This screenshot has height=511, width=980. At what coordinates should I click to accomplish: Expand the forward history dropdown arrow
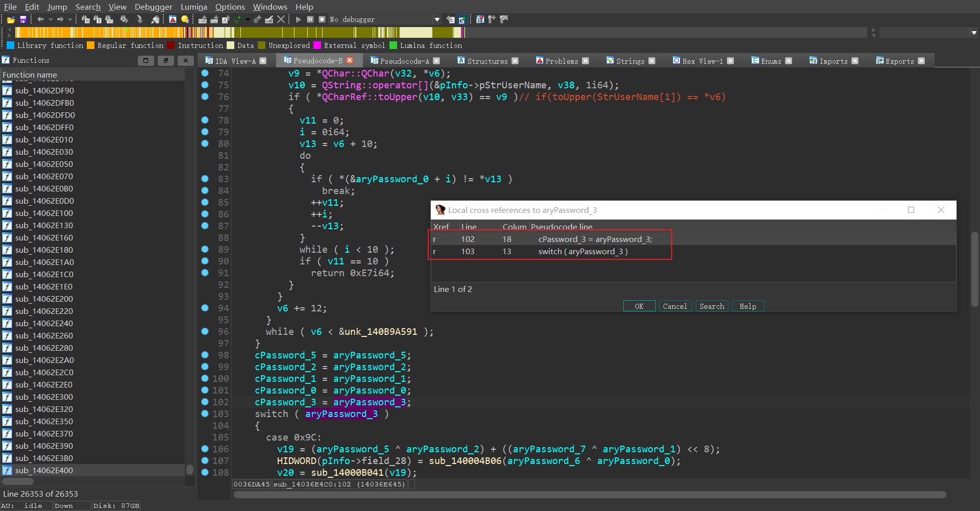pyautogui.click(x=70, y=19)
